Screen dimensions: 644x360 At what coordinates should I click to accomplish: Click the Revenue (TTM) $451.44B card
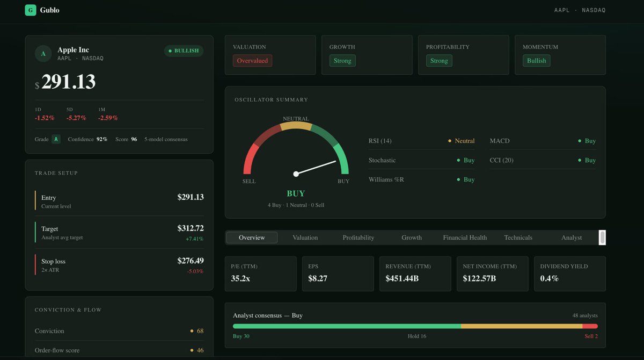[x=415, y=273]
